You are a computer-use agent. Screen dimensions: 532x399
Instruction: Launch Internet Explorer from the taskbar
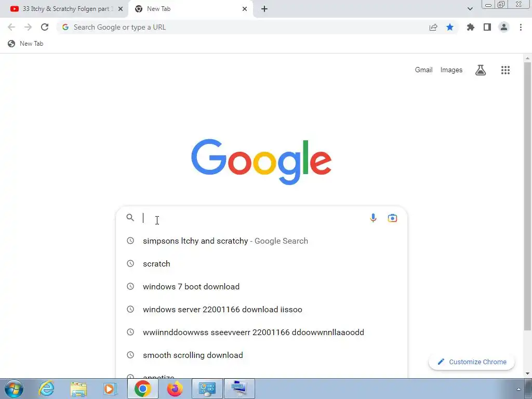[x=46, y=389]
